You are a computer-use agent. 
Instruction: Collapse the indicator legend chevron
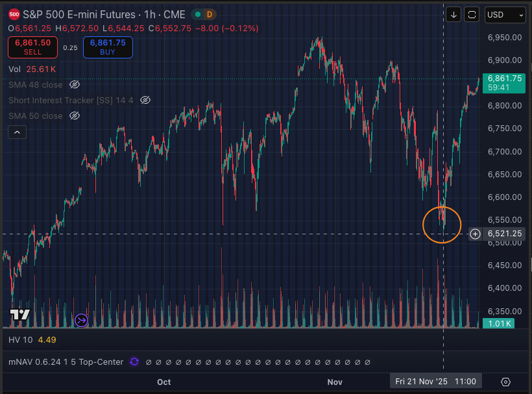pyautogui.click(x=17, y=132)
